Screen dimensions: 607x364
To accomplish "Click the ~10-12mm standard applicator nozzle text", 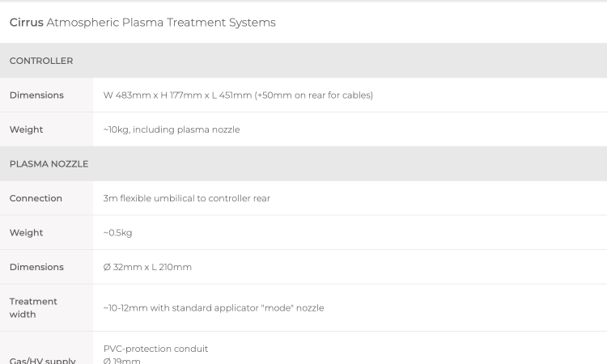I will coord(214,308).
